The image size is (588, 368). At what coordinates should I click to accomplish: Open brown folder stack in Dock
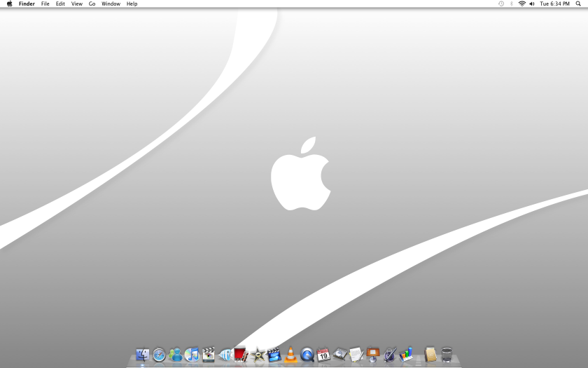(430, 355)
